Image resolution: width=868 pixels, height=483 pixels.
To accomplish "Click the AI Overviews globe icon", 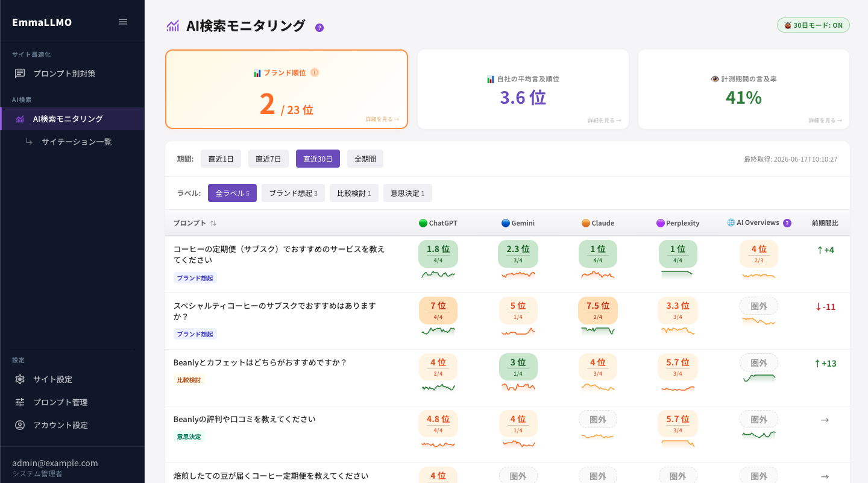I will (731, 223).
